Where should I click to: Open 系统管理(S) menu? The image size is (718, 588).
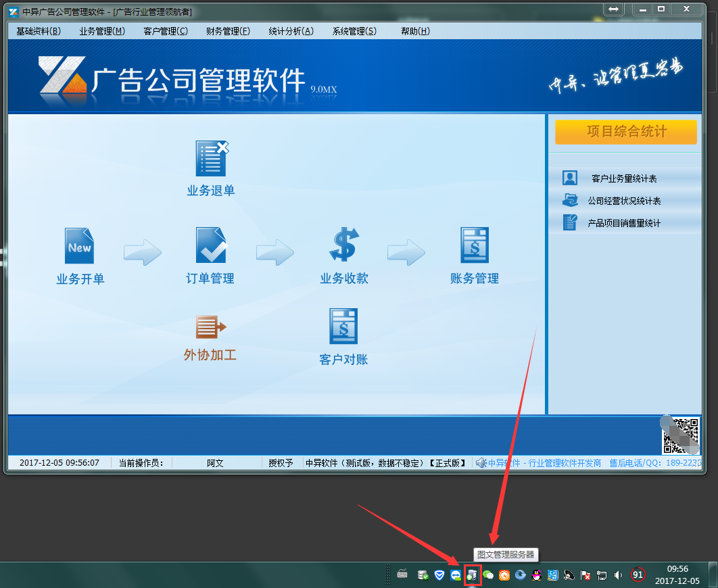[x=354, y=31]
